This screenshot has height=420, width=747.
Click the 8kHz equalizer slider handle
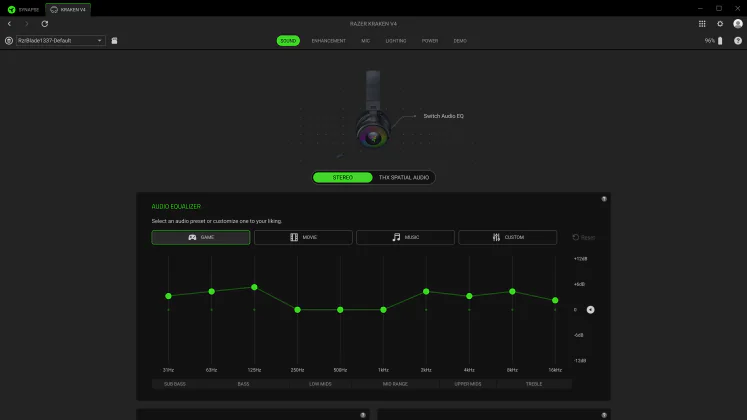pyautogui.click(x=512, y=291)
